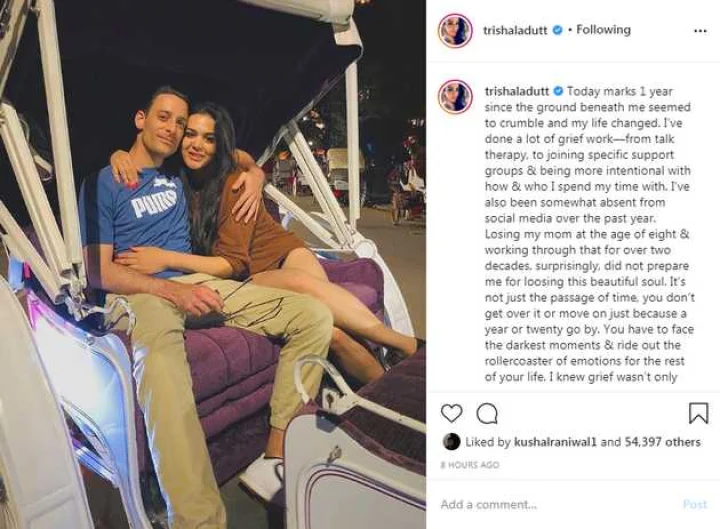Click the Liked by text label

click(488, 442)
